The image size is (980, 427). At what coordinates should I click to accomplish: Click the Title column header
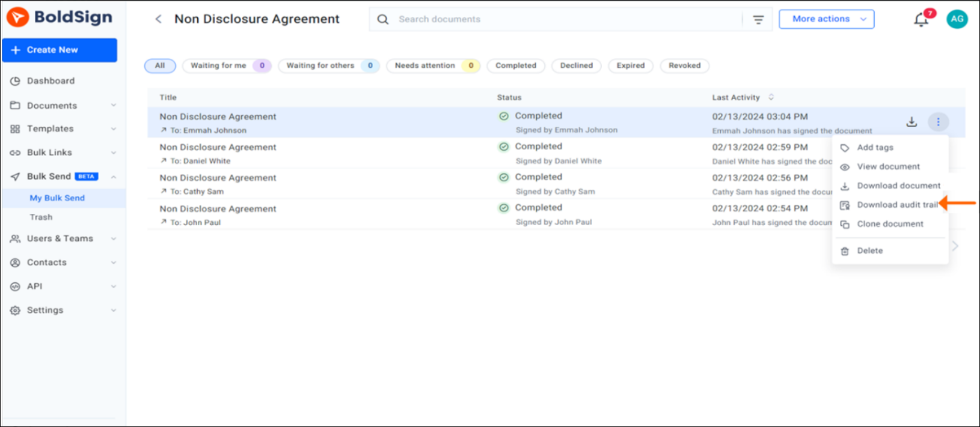[168, 97]
